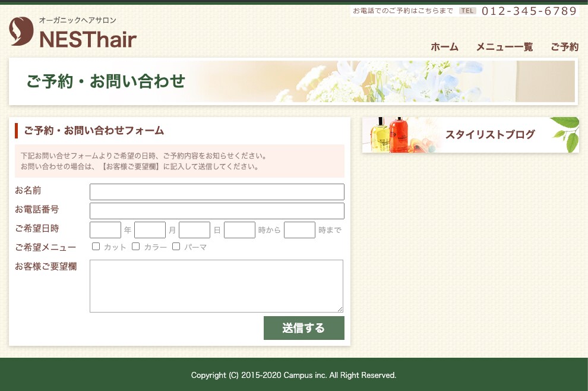Image resolution: width=588 pixels, height=391 pixels.
Task: Click the Copyright footer text
Action: pos(293,375)
